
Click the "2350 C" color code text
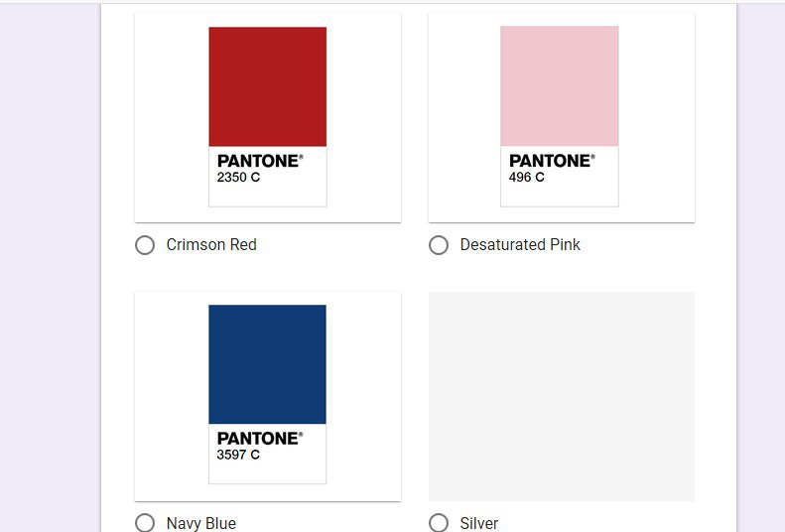click(x=238, y=177)
